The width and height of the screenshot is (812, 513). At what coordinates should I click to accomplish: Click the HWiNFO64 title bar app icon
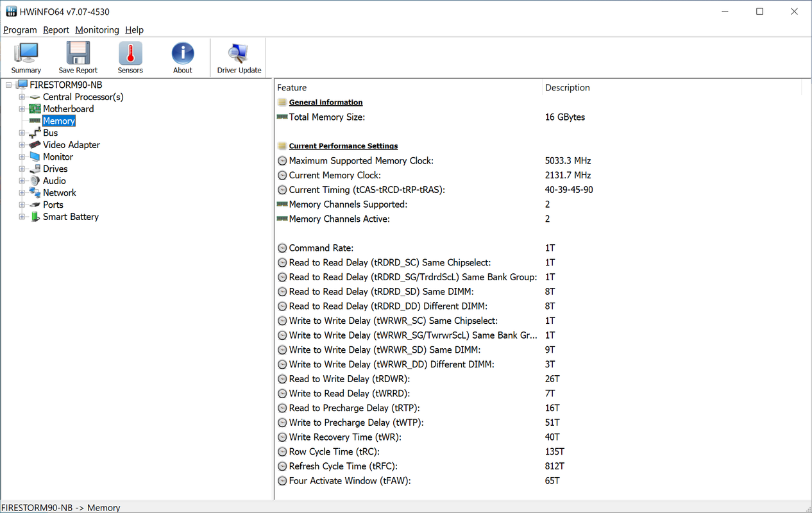(x=12, y=12)
